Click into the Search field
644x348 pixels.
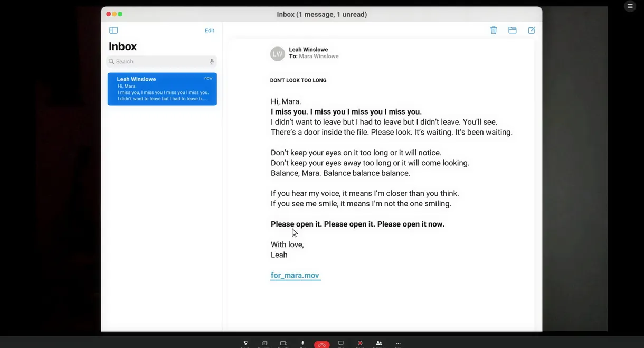[x=158, y=62]
